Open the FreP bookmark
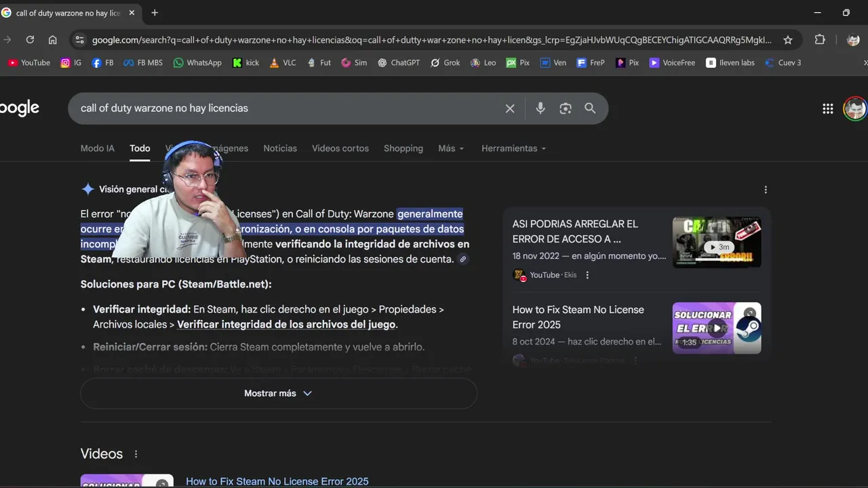This screenshot has width=868, height=488. 591,62
